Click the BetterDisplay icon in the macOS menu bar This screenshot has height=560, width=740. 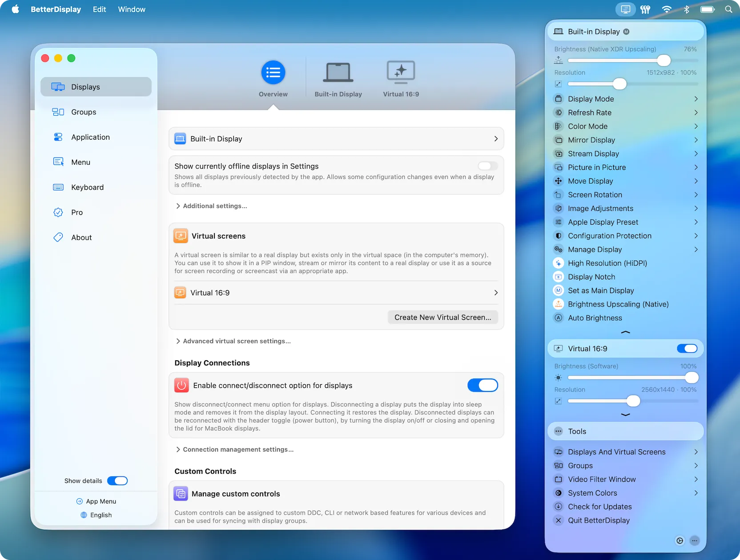coord(625,9)
